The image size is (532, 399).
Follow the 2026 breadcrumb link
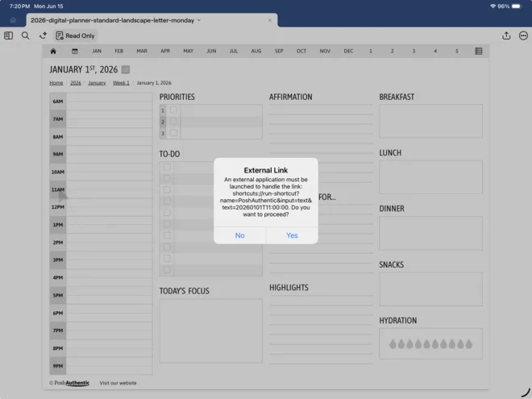point(76,83)
